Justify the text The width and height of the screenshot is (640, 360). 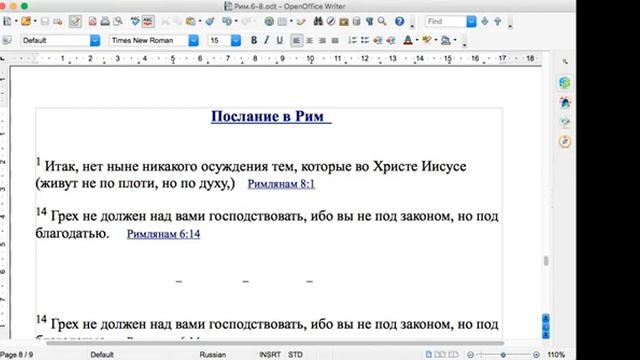pos(335,40)
